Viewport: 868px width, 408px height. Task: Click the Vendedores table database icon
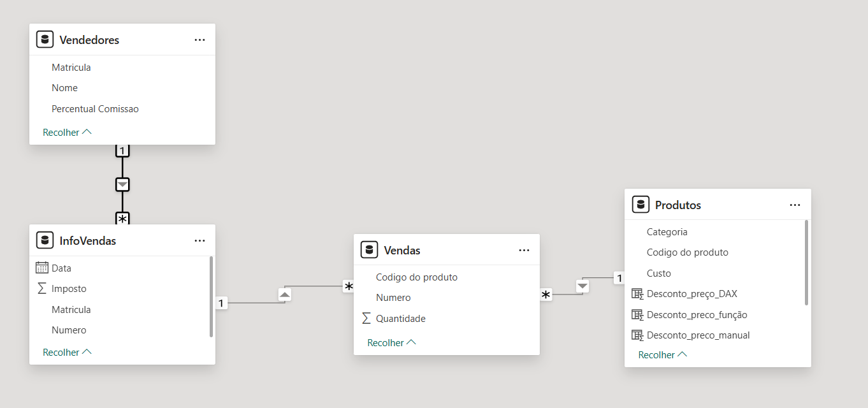45,40
